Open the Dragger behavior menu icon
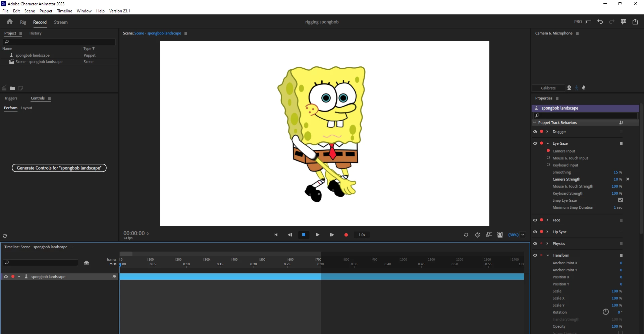 pos(621,132)
